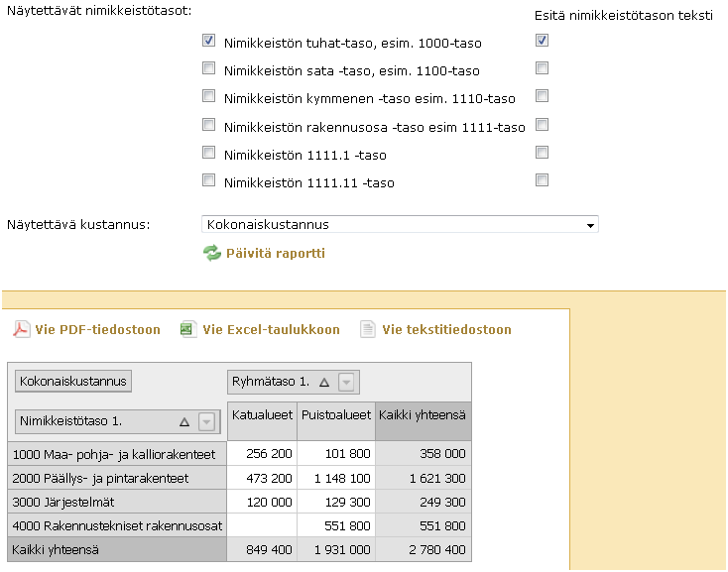The width and height of the screenshot is (728, 572).
Task: Click the text file export icon
Action: pos(368,330)
